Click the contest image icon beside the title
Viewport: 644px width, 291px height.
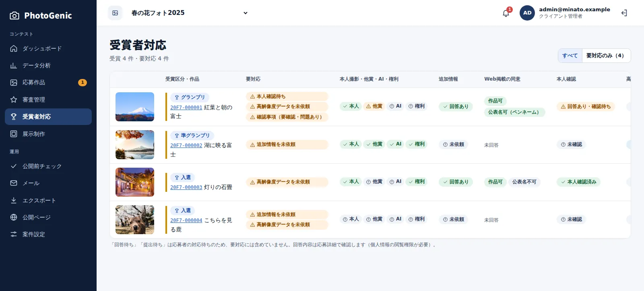115,13
